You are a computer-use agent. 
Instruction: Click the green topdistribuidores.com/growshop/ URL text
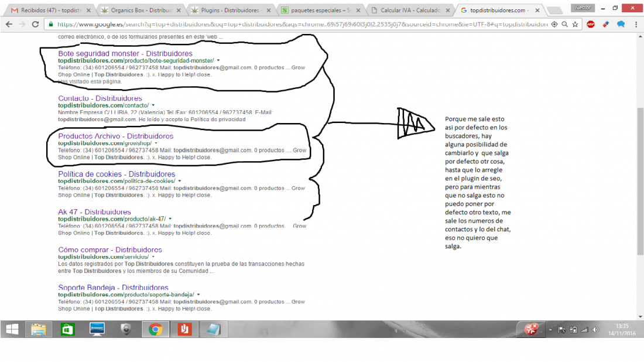point(105,144)
